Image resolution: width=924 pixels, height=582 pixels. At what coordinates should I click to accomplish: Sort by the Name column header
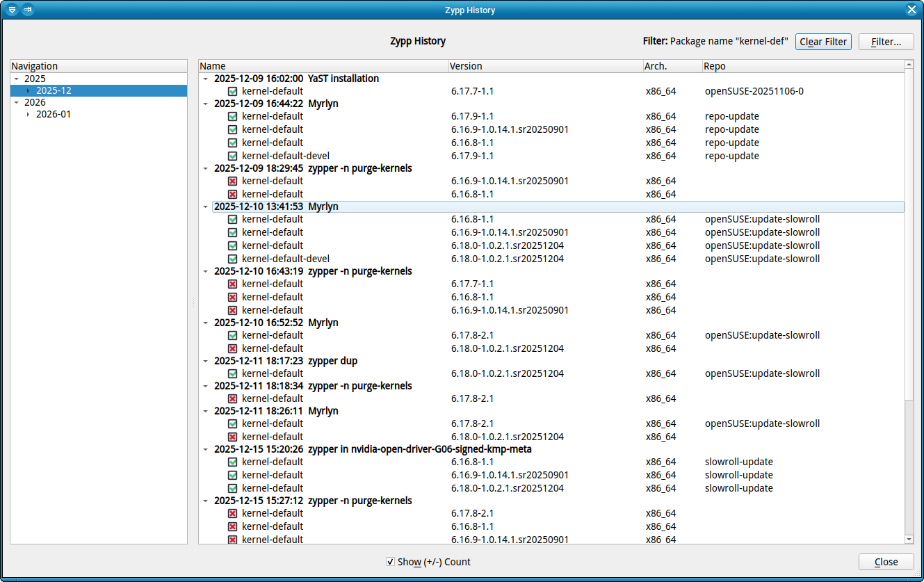coord(323,66)
